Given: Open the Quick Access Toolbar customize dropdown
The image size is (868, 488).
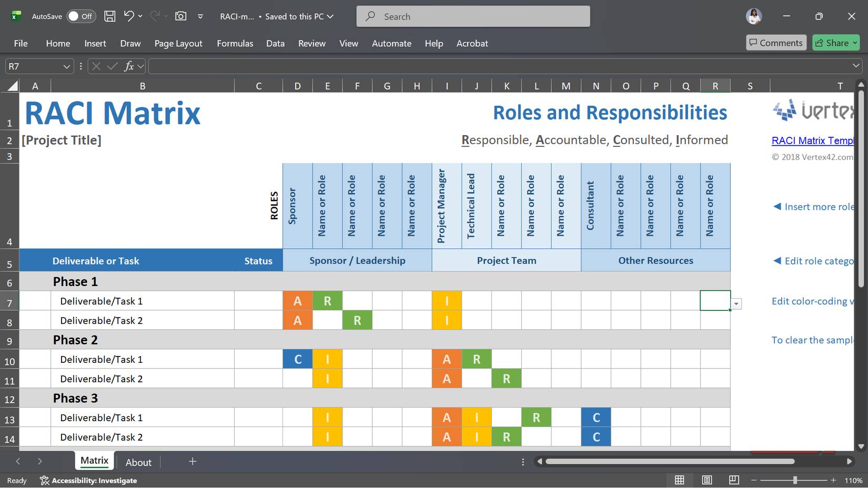Looking at the screenshot, I should click(x=200, y=16).
